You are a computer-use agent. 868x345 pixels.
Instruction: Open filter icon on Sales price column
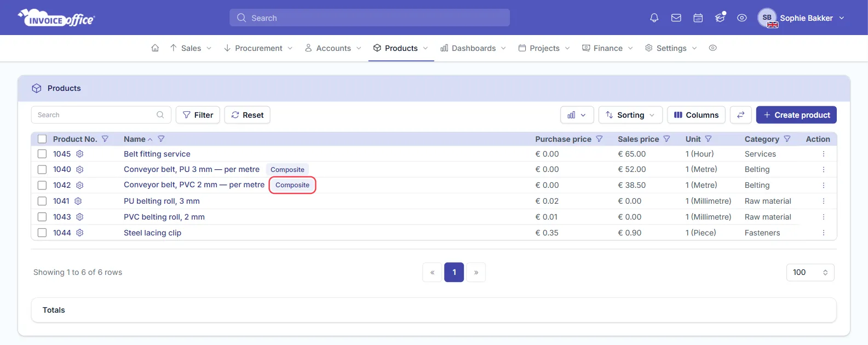666,139
